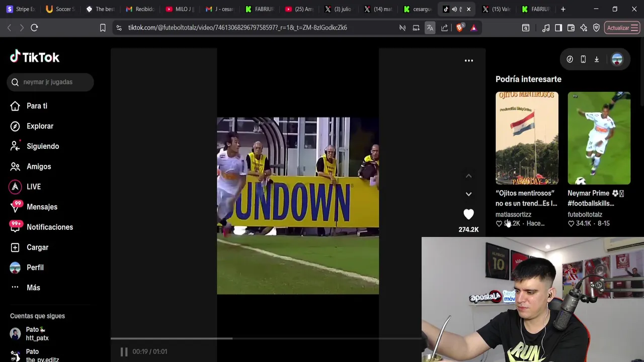Click install app icon in address bar
The width and height of the screenshot is (644, 362).
coord(416,28)
